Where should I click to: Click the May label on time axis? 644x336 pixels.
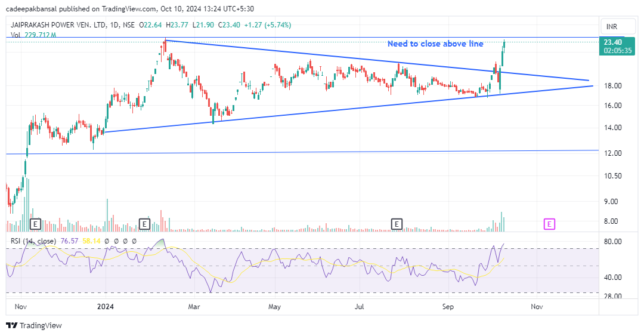pyautogui.click(x=274, y=307)
